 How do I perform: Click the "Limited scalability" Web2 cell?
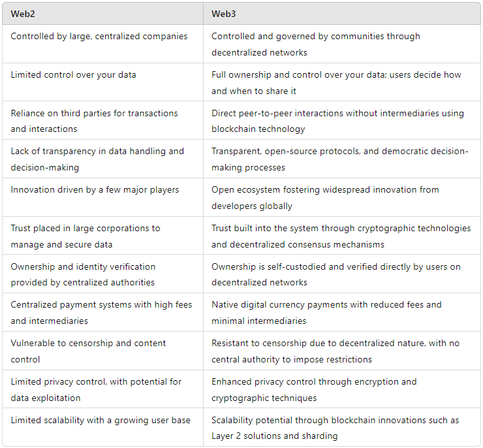101,420
